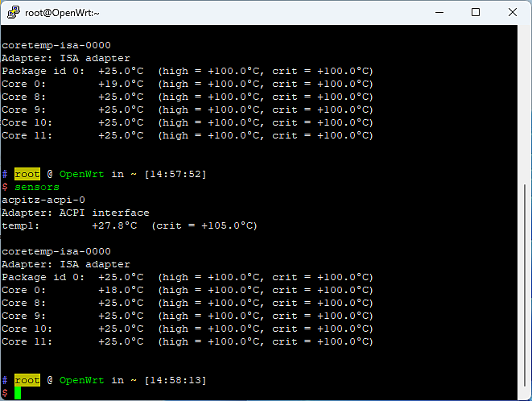Click the green cursor block at the prompt
This screenshot has height=401, width=532.
[x=18, y=393]
